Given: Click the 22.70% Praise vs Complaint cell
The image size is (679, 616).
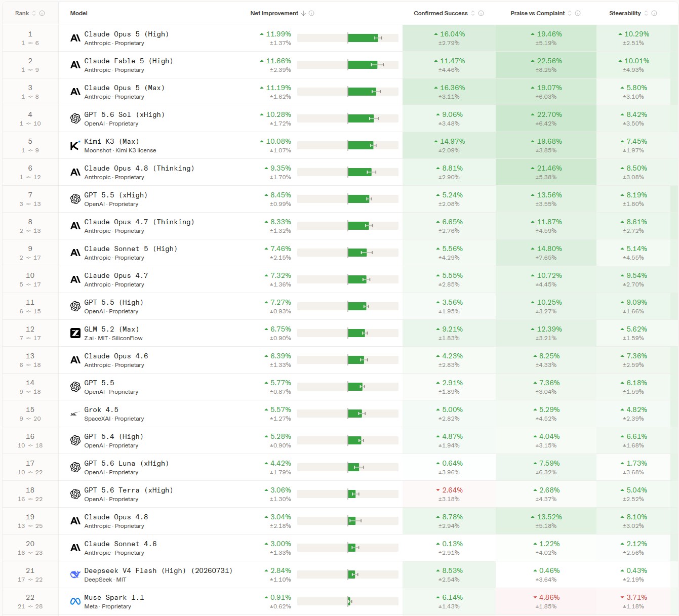Looking at the screenshot, I should (x=546, y=118).
